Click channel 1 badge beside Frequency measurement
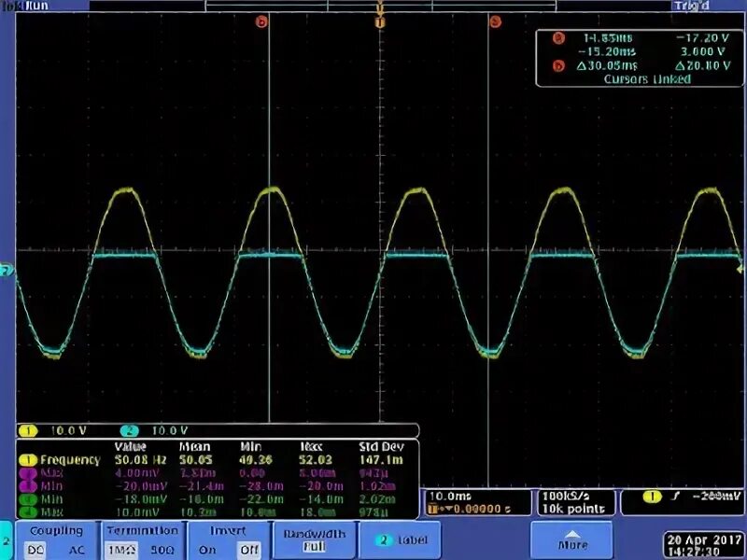 pyautogui.click(x=28, y=460)
